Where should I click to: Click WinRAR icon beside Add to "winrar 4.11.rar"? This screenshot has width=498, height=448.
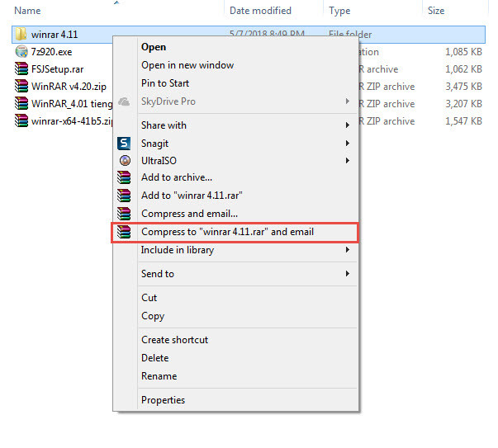click(124, 196)
